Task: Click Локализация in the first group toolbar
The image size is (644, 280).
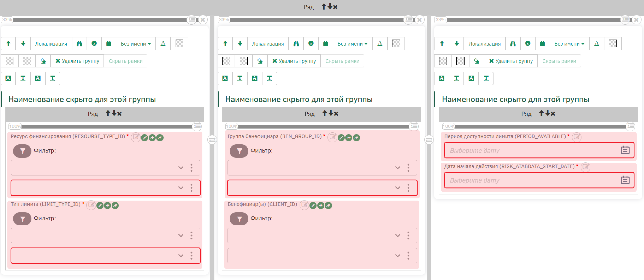Action: tap(51, 43)
